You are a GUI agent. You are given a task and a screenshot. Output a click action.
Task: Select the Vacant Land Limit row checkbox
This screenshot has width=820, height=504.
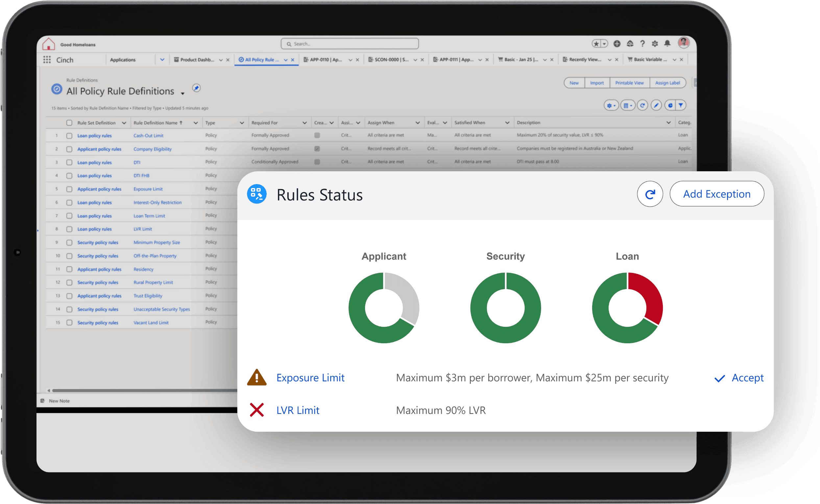click(x=69, y=323)
